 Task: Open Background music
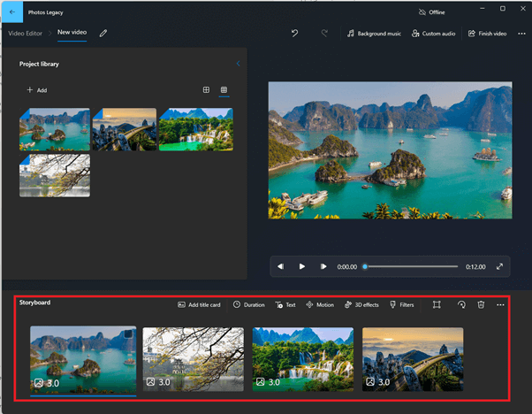tap(373, 33)
